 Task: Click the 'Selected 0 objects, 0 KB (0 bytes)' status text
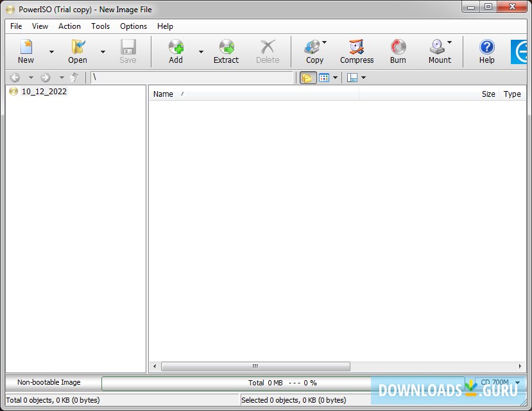point(293,400)
